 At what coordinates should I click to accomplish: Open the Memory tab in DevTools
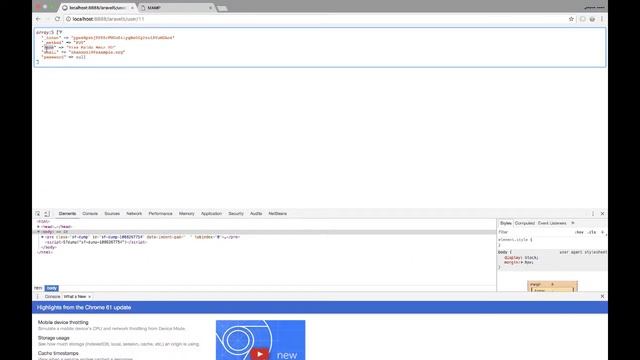click(187, 213)
